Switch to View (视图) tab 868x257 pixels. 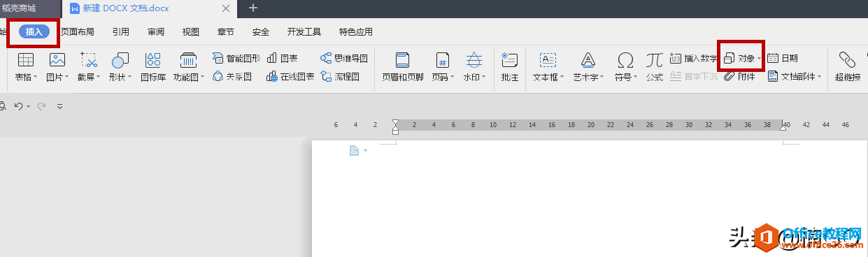point(191,31)
